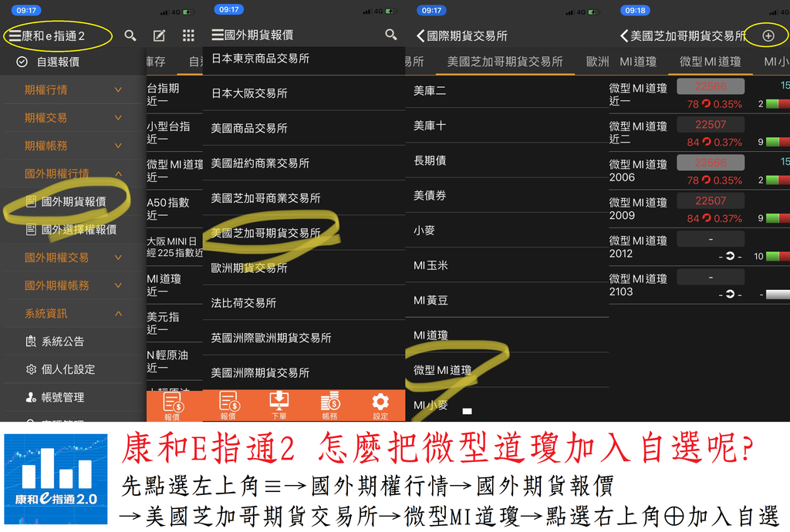Choose 日本東京商品交易所 from the exchange list
This screenshot has height=532, width=790.
(304, 59)
